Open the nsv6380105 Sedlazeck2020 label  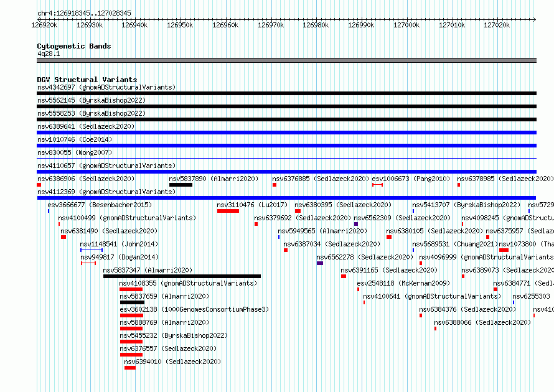[x=434, y=231]
